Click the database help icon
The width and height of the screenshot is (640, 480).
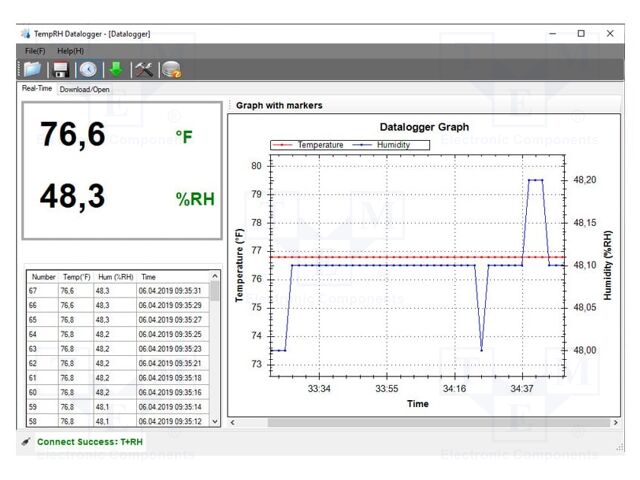pos(171,69)
